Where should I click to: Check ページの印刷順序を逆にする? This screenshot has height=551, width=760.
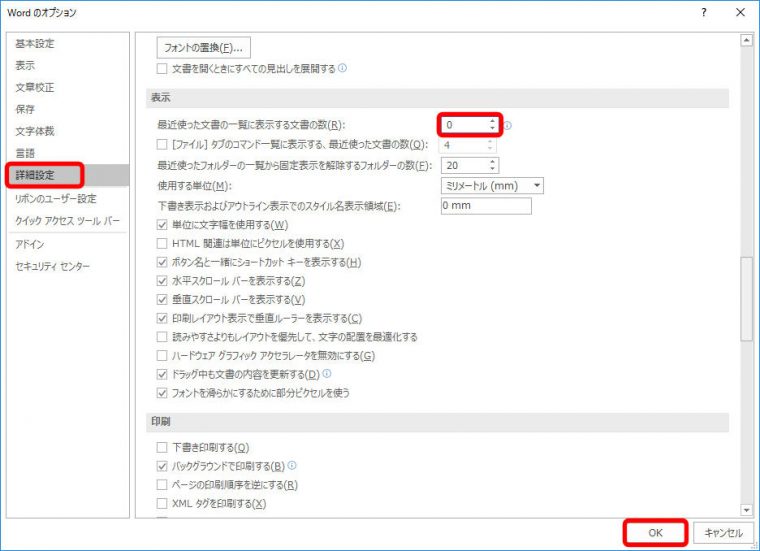(162, 485)
